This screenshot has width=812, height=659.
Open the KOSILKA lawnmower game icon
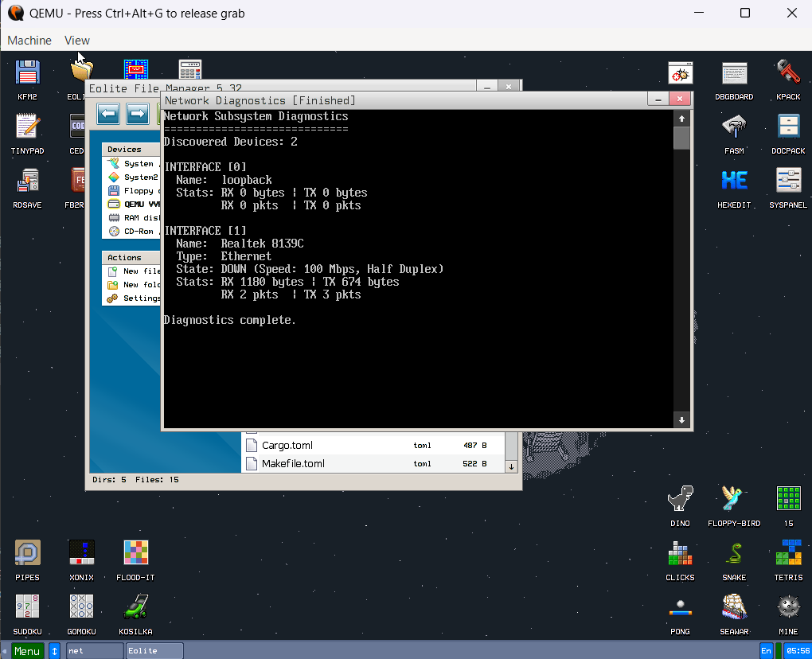[x=135, y=608]
